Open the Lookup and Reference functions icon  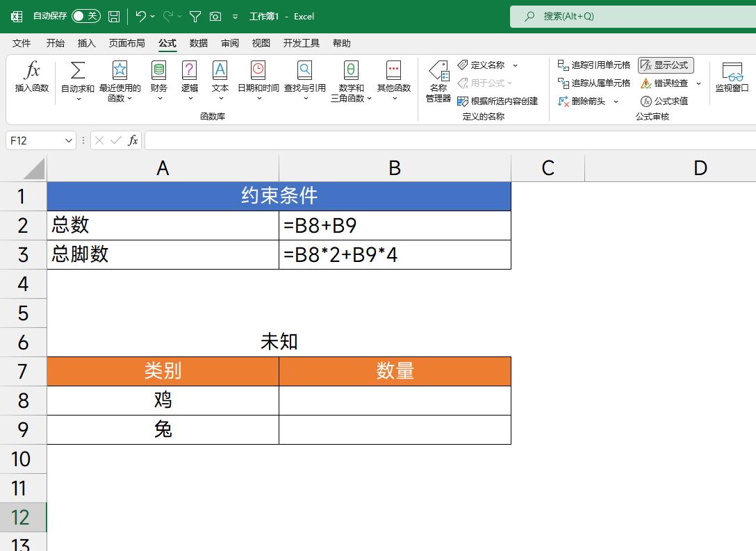click(x=305, y=70)
